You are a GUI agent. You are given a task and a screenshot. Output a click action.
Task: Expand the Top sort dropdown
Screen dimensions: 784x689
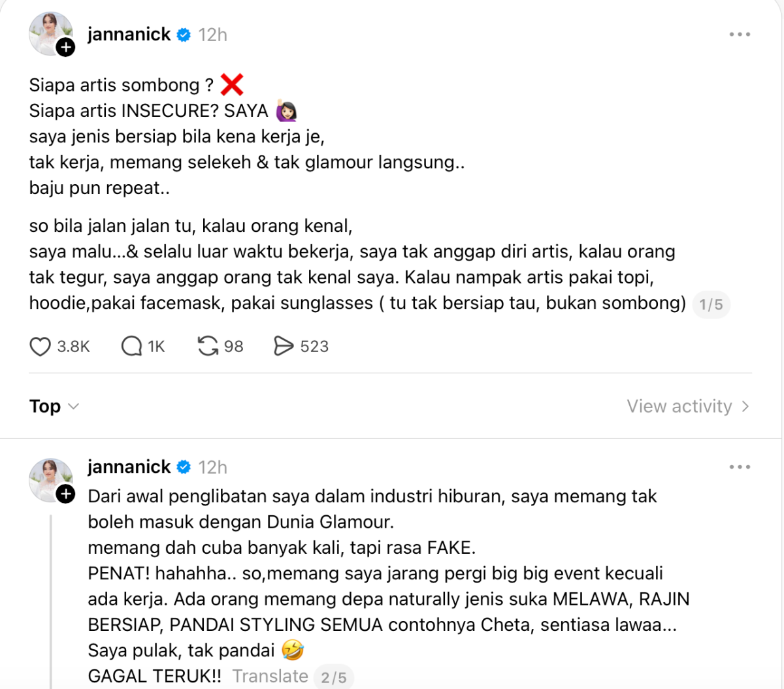coord(54,406)
